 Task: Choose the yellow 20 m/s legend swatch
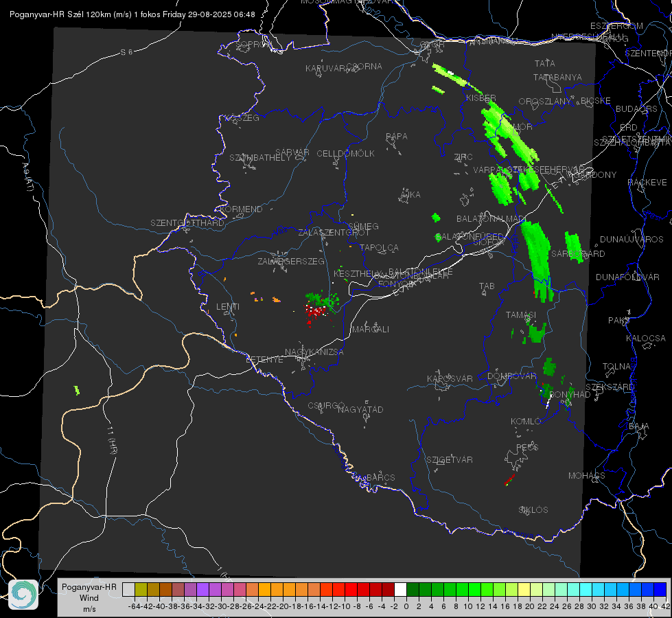coord(524,589)
